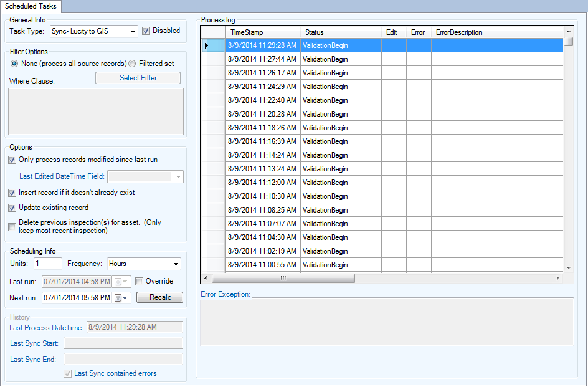This screenshot has height=387, width=588.
Task: Select None (process all source records) radio
Action: coord(14,64)
